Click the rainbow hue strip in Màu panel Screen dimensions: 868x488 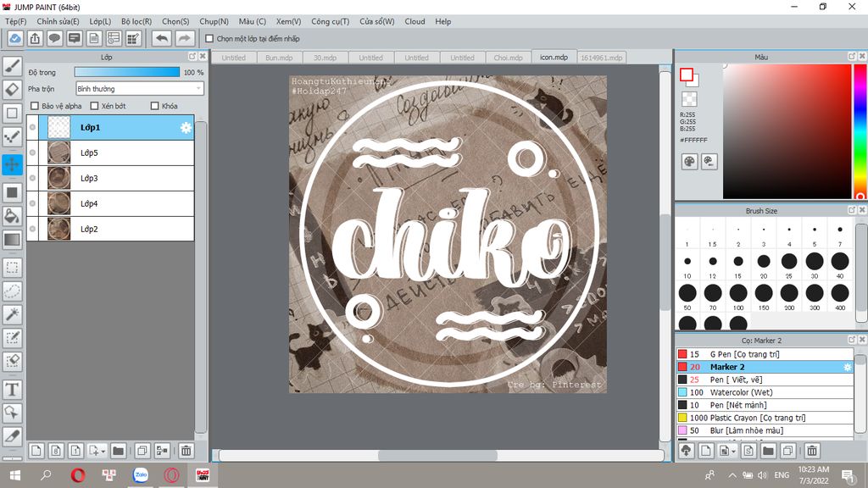tap(861, 131)
